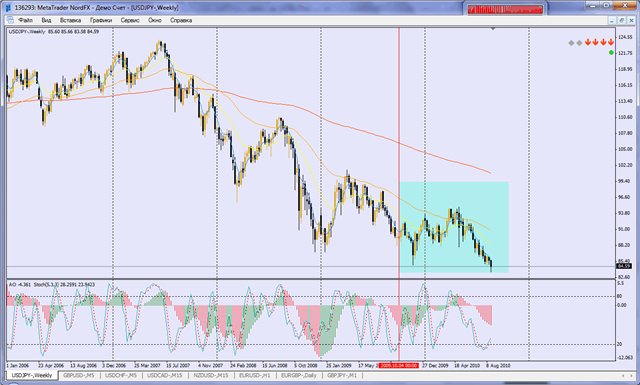Restore the inner chart window
This screenshot has width=640, height=385.
622,20
